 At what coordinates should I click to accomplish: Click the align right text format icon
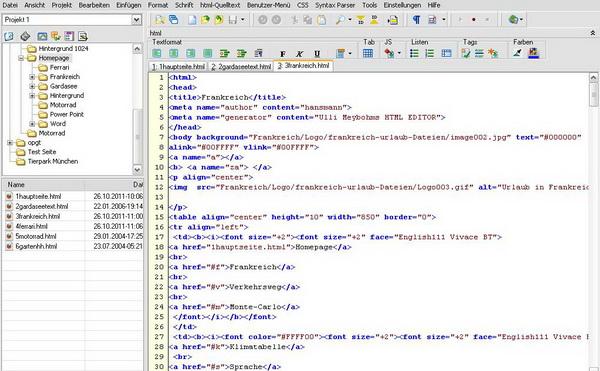[191, 54]
